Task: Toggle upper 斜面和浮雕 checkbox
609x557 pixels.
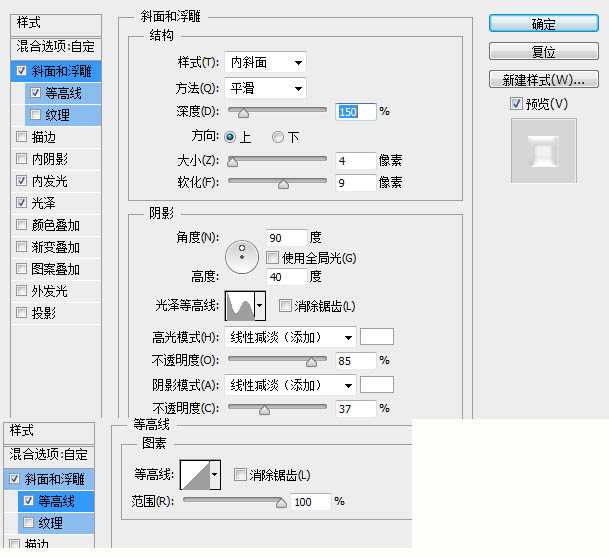Action: coord(21,70)
